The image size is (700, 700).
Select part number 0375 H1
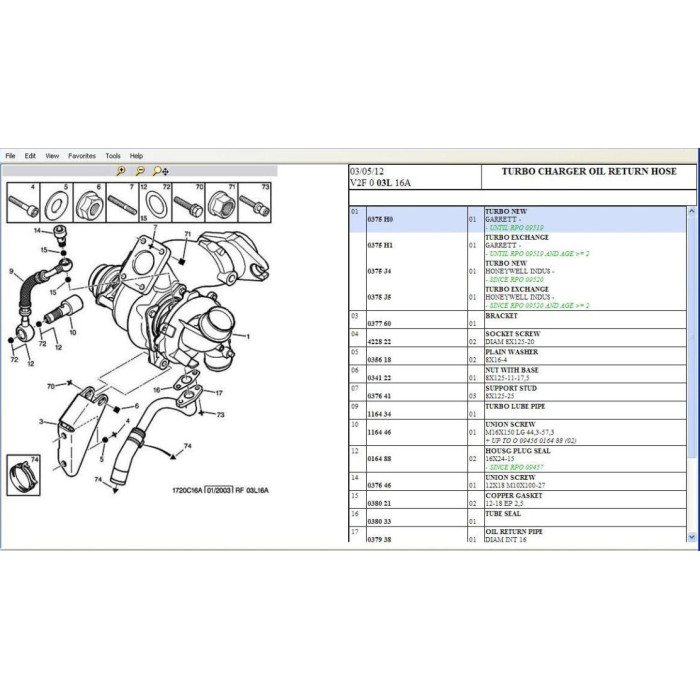pos(380,246)
